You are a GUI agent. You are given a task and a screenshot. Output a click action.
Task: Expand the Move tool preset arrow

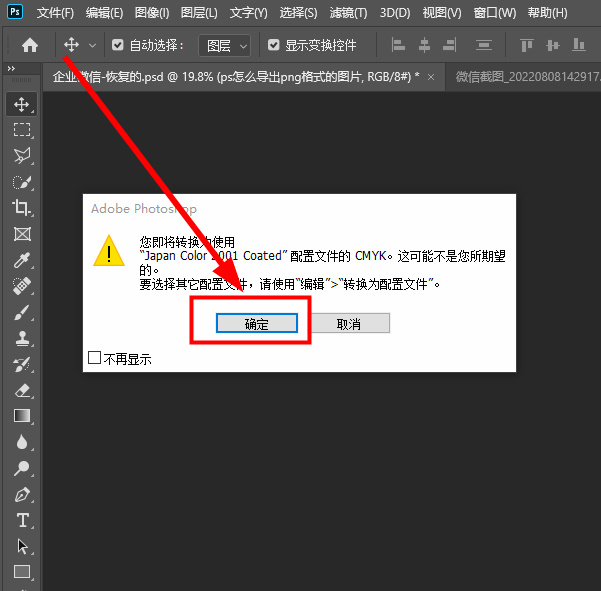pyautogui.click(x=92, y=46)
